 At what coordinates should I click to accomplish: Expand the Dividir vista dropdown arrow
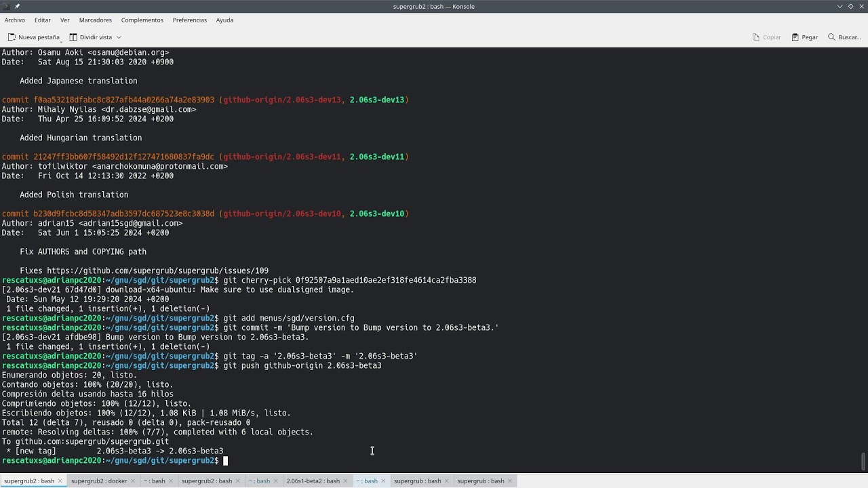[x=119, y=37]
